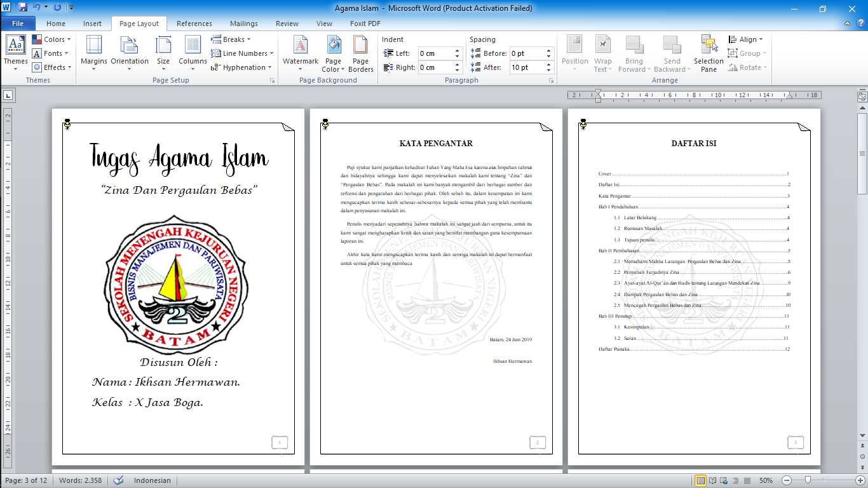
Task: Open the Page Setup dialog launcher
Action: tap(272, 80)
